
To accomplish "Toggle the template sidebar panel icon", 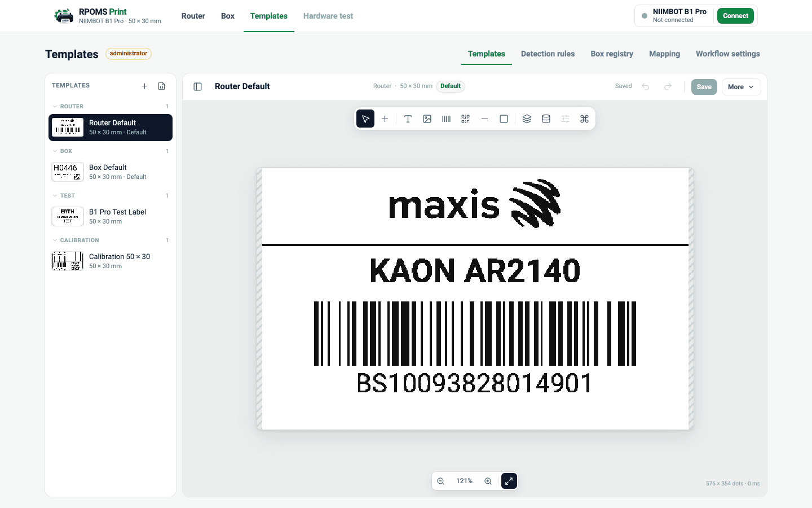I will [197, 86].
